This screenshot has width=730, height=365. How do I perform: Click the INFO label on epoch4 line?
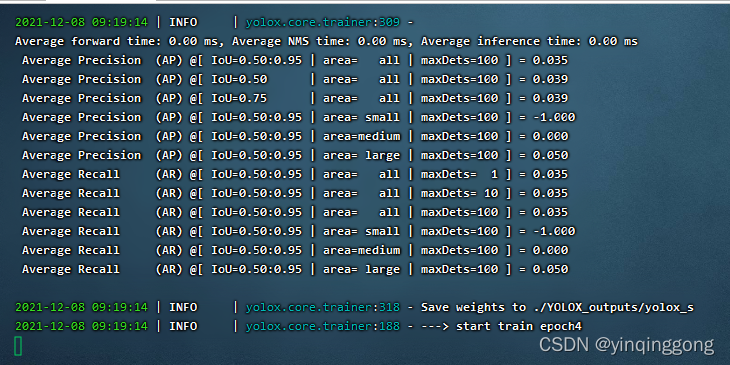183,326
